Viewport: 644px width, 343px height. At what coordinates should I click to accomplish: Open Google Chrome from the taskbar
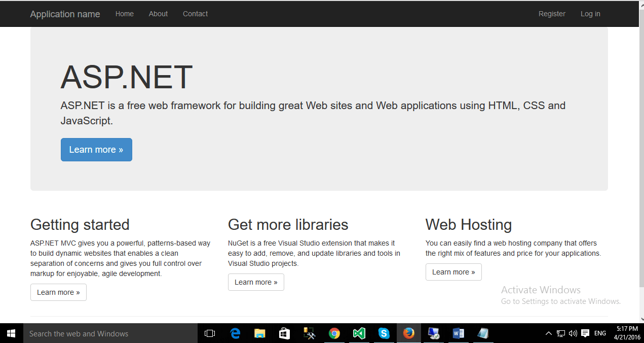[334, 333]
